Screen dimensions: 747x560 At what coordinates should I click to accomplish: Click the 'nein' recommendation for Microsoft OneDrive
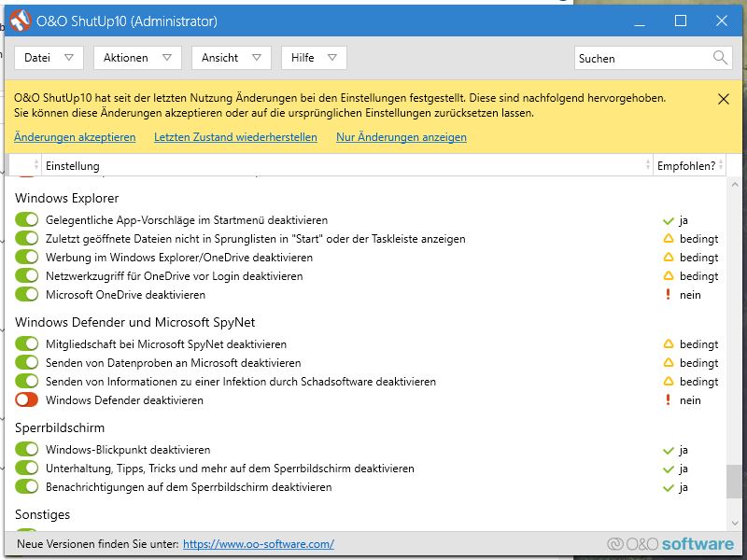pos(690,295)
